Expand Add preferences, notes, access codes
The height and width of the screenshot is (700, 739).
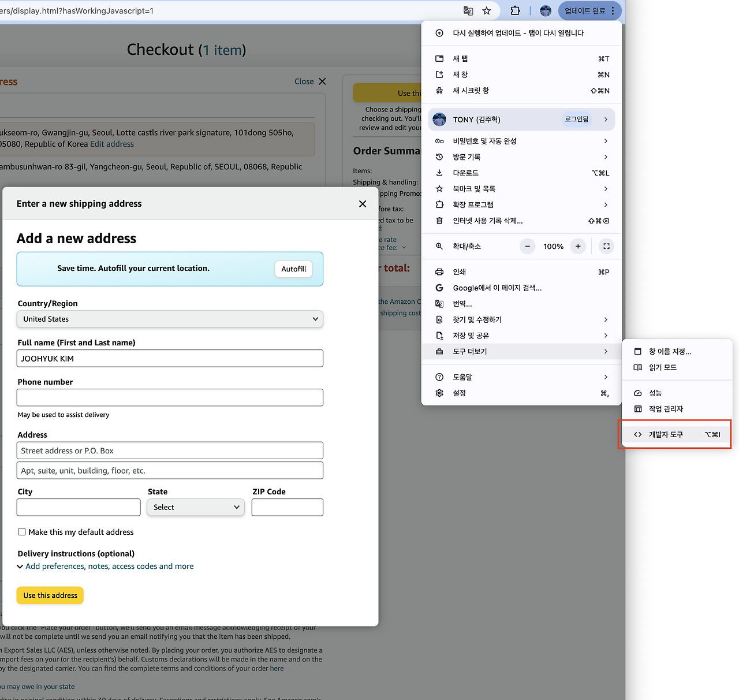click(109, 567)
